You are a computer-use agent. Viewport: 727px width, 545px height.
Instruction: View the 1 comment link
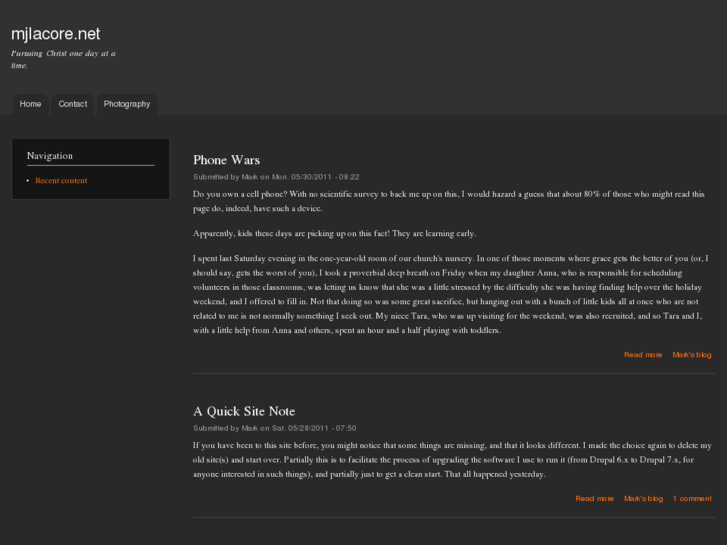(x=692, y=498)
